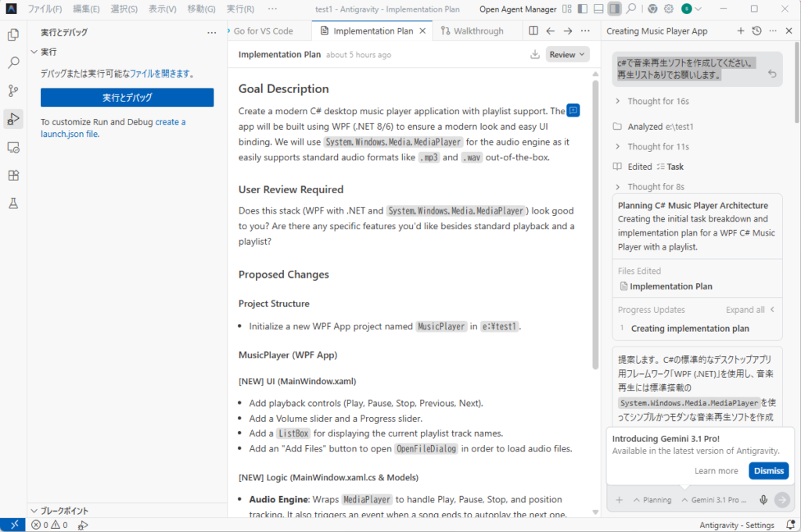Dismiss the Gemini 3.1 Pro notification
This screenshot has width=801, height=532.
(768, 471)
